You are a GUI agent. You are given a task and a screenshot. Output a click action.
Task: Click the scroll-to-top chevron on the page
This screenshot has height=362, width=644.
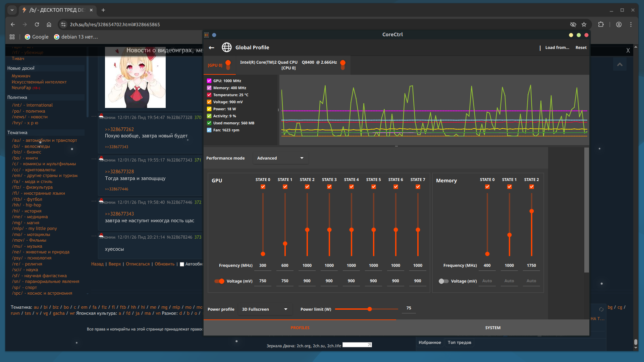click(x=620, y=64)
